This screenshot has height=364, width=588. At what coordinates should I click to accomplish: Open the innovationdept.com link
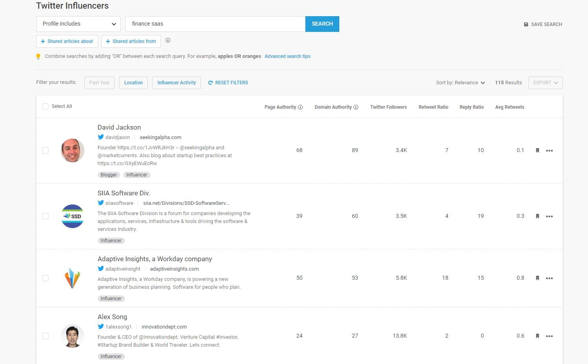pyautogui.click(x=164, y=327)
